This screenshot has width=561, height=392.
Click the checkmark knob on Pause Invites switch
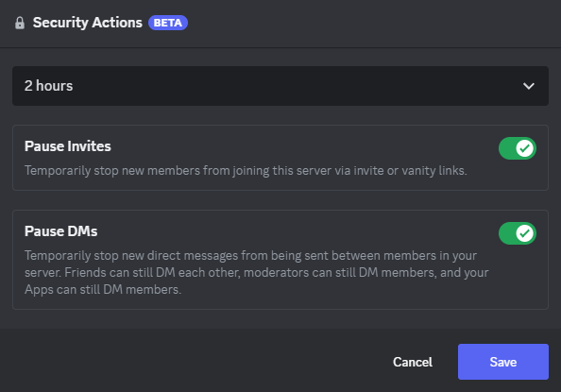(524, 148)
